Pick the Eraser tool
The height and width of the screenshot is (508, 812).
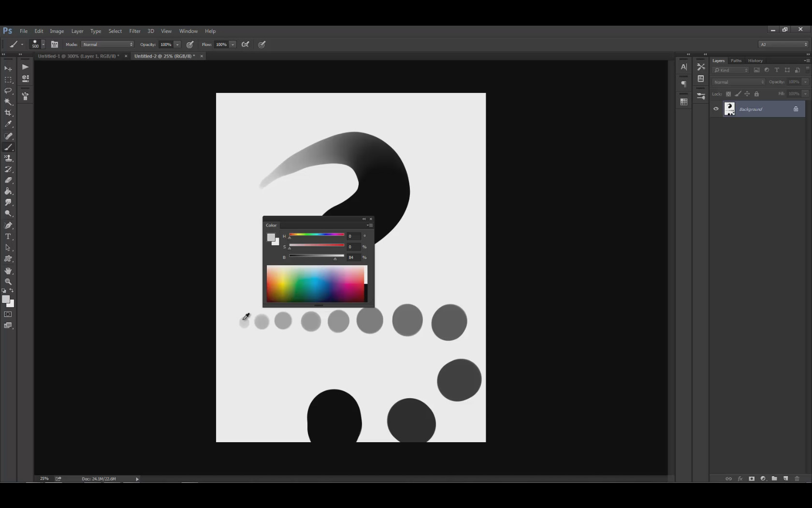[x=8, y=180]
